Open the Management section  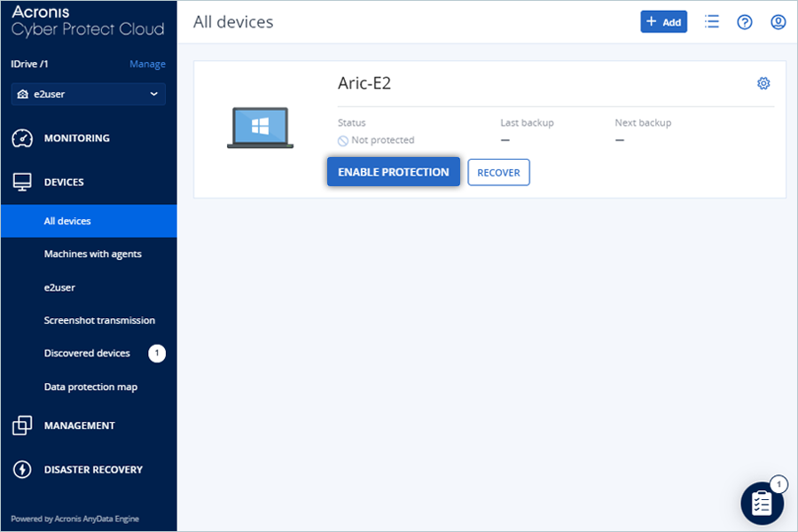coord(80,426)
